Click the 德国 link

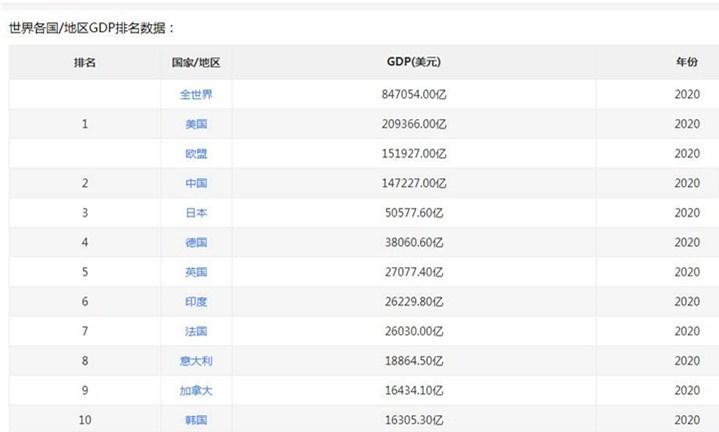[196, 242]
